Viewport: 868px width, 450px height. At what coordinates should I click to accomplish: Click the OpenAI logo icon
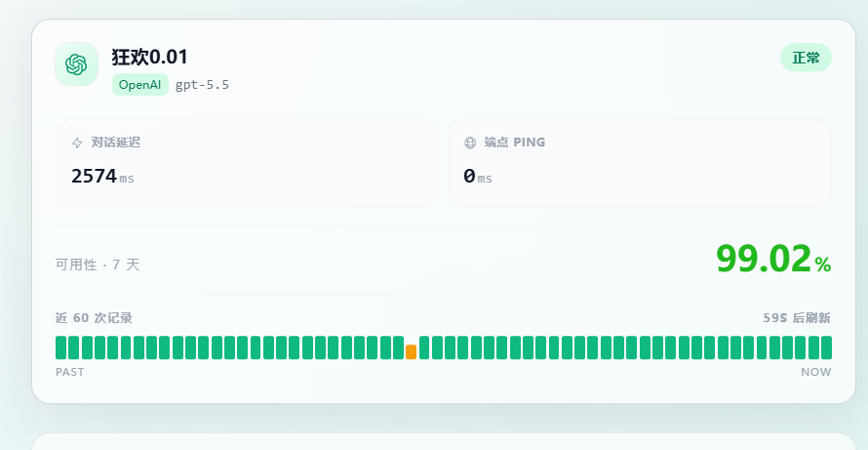point(76,64)
